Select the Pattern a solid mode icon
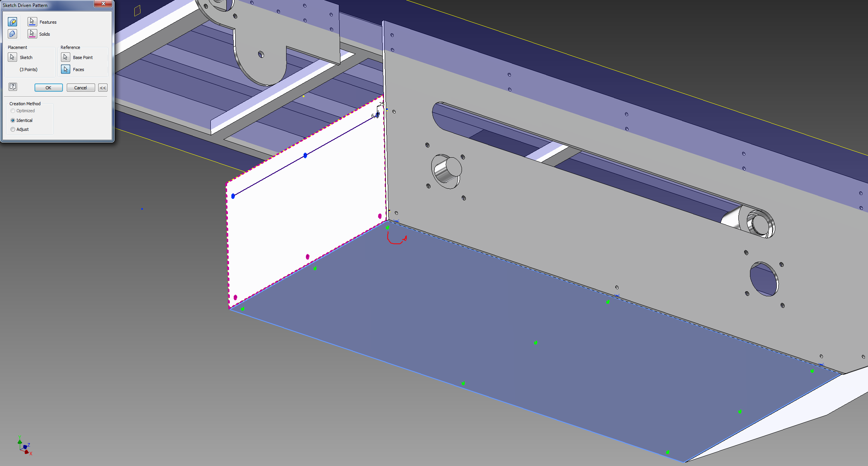 pos(12,34)
